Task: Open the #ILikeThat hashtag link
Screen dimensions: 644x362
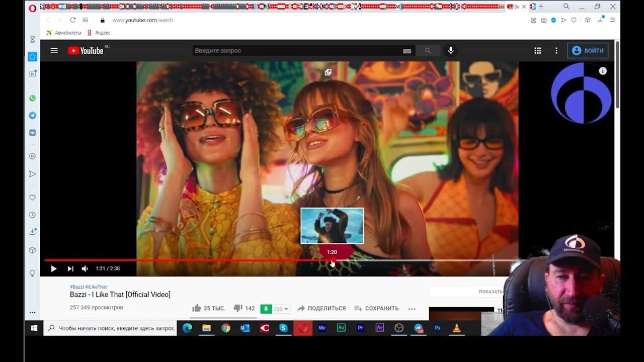Action: [x=96, y=287]
